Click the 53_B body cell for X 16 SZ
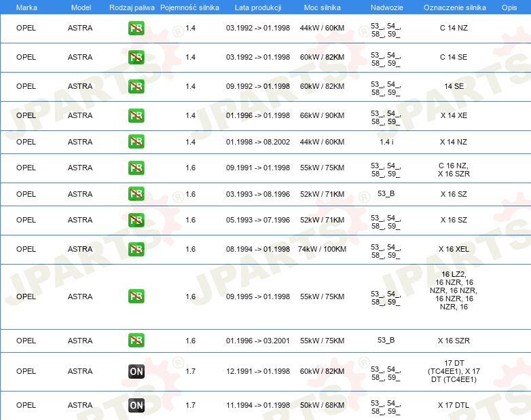The height and width of the screenshot is (420, 531). point(386,193)
